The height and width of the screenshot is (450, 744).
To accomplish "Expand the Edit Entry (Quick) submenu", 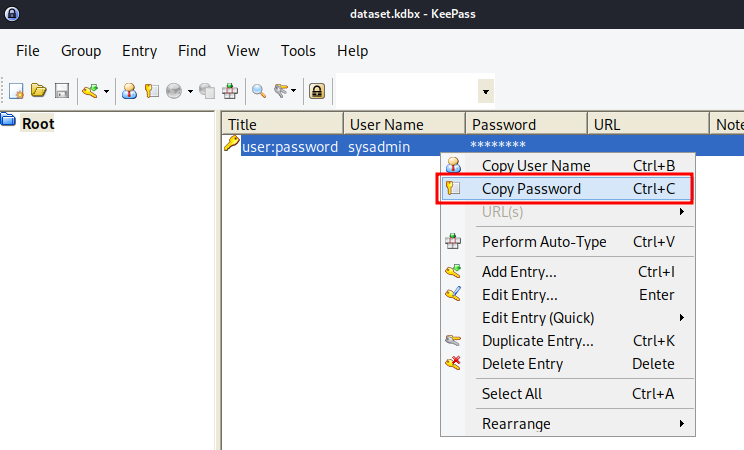I will pos(567,318).
